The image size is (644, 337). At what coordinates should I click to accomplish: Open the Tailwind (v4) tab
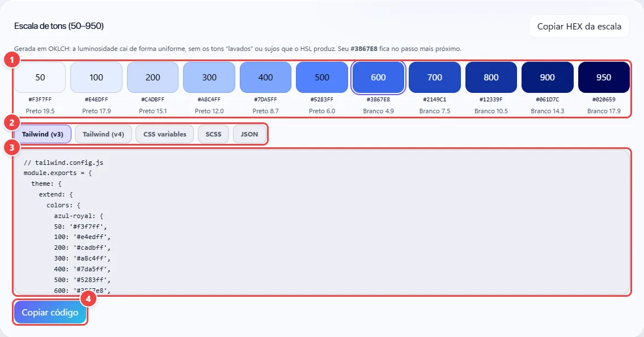[x=103, y=134]
